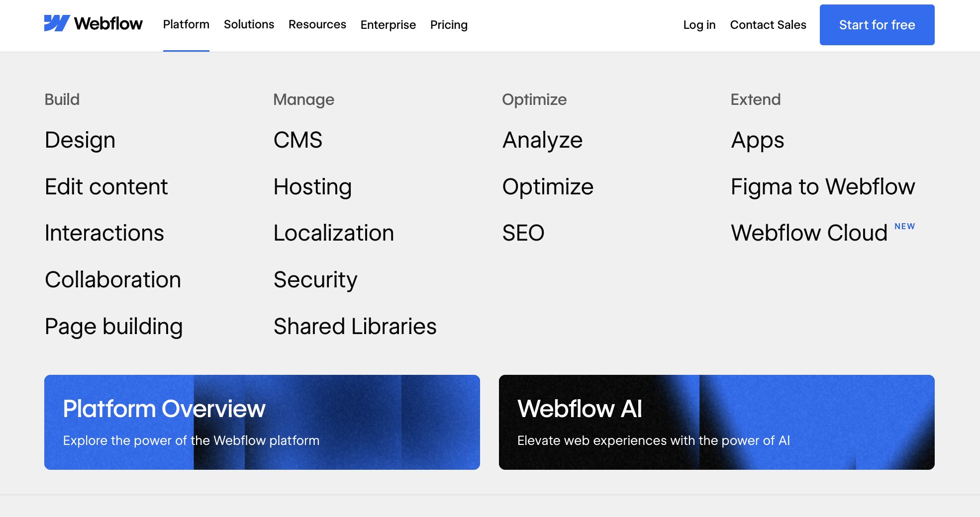Expand the Enterprise menu

click(x=388, y=25)
